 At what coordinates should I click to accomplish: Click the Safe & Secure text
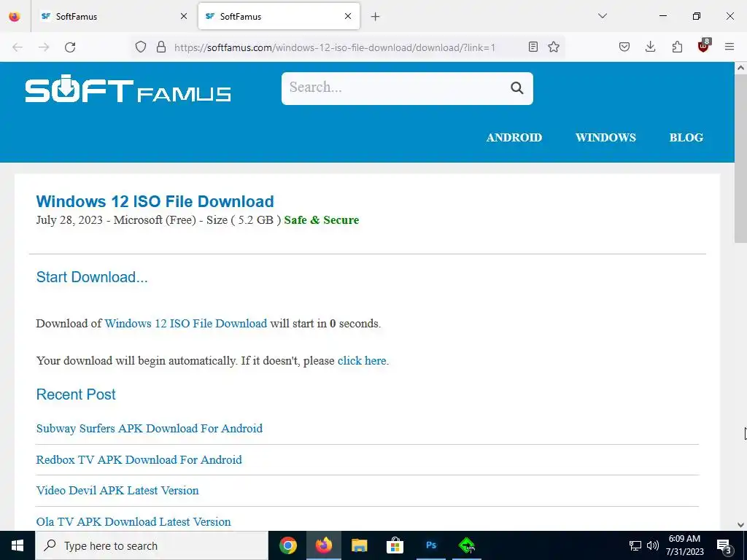(x=322, y=220)
